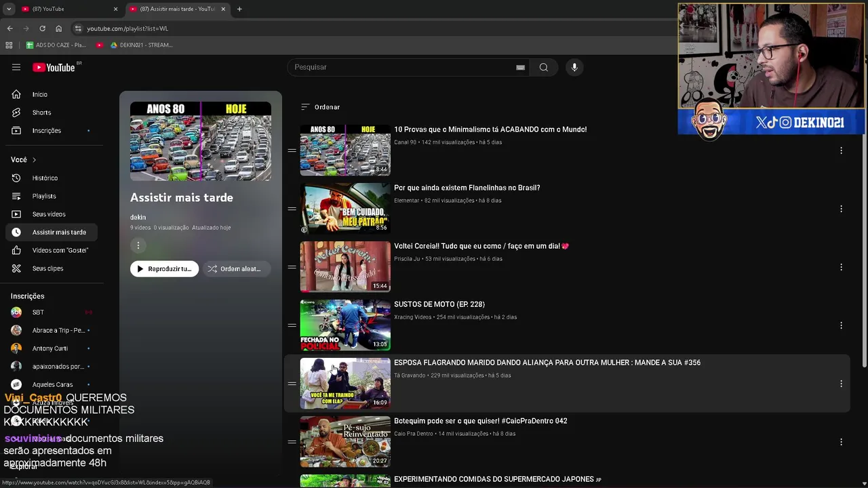Open Antony Curti subscription

point(52,348)
